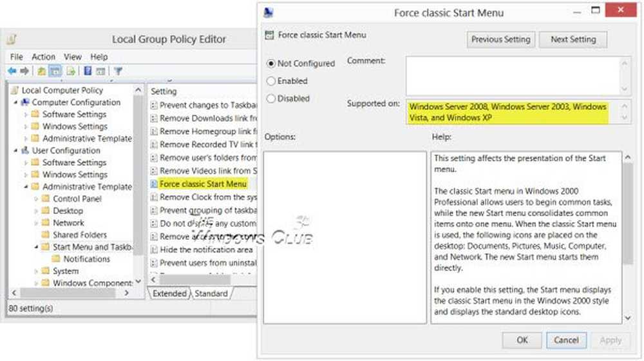
Task: Click the console tree horizontal scroll right arrow
Action: click(127, 293)
